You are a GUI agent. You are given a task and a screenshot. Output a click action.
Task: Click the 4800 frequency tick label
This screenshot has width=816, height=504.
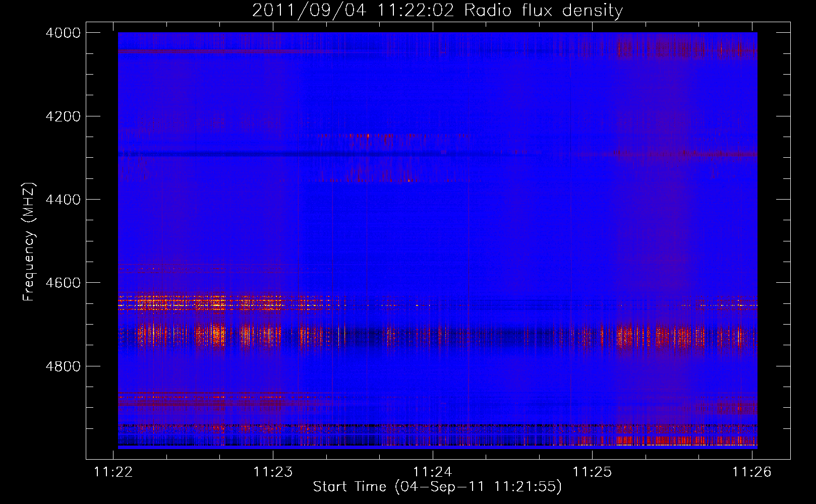[x=63, y=366]
